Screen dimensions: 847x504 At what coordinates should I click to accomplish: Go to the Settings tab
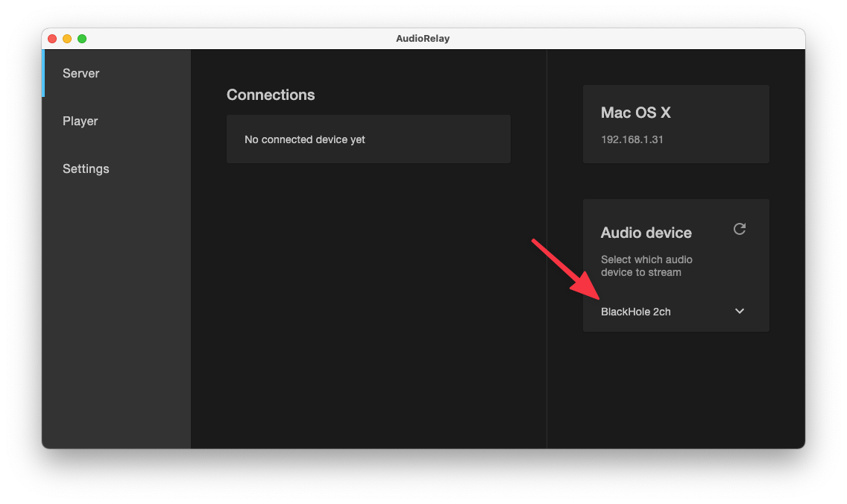86,168
